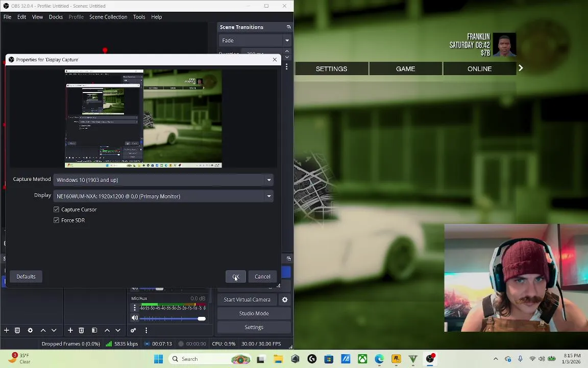The width and height of the screenshot is (588, 368).
Task: Click the gear icon in the bottom-left dock toolbar
Action: click(x=31, y=330)
